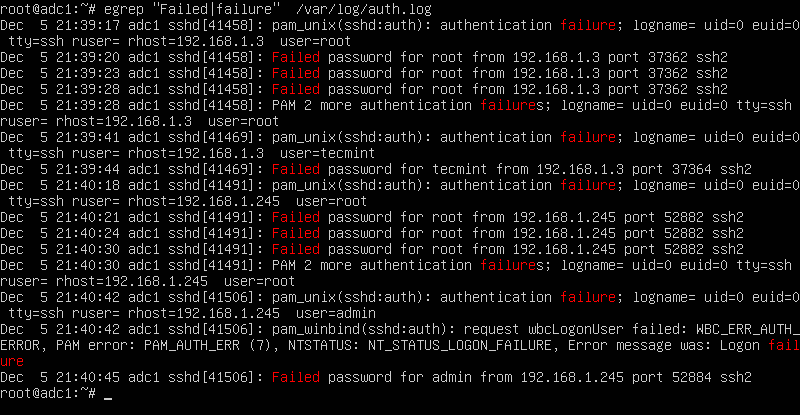800x415 pixels.
Task: Click the pam_winbind(sshd:auth) text
Action: tap(355, 328)
